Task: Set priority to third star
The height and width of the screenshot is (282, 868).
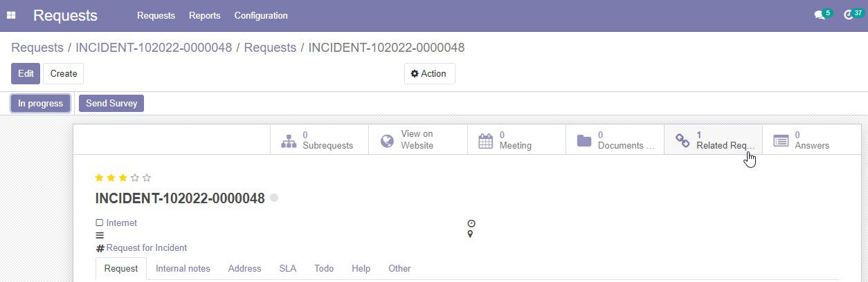Action: (x=123, y=178)
